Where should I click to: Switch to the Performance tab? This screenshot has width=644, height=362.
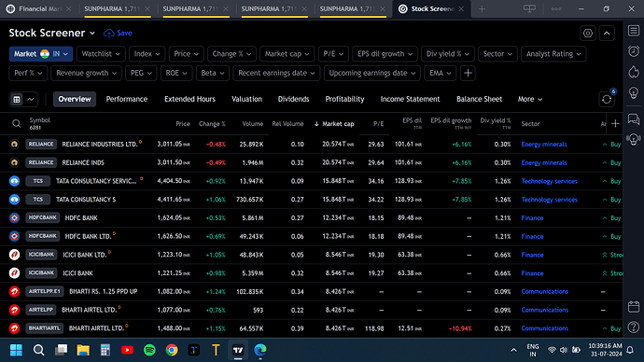pos(127,99)
